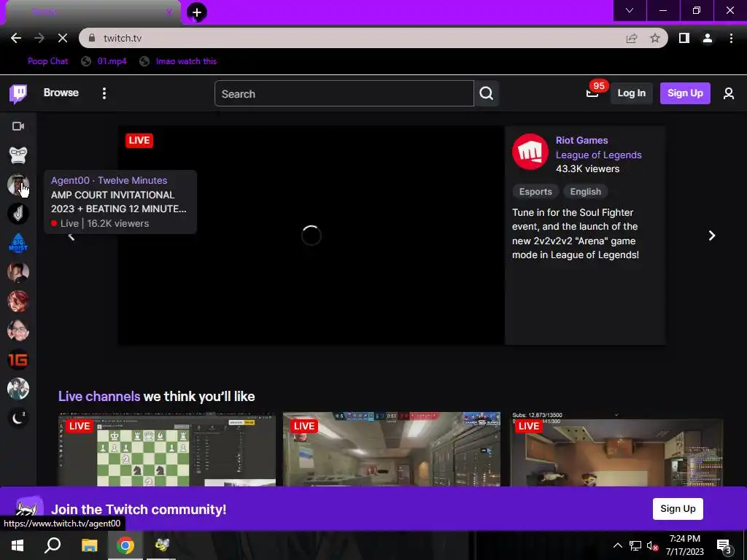Click the magnifier search button

[x=486, y=93]
